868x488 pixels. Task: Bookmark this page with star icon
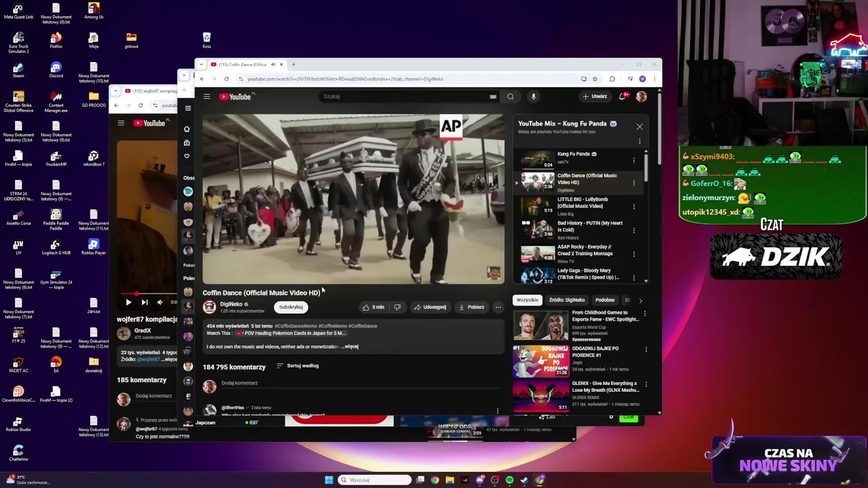595,79
